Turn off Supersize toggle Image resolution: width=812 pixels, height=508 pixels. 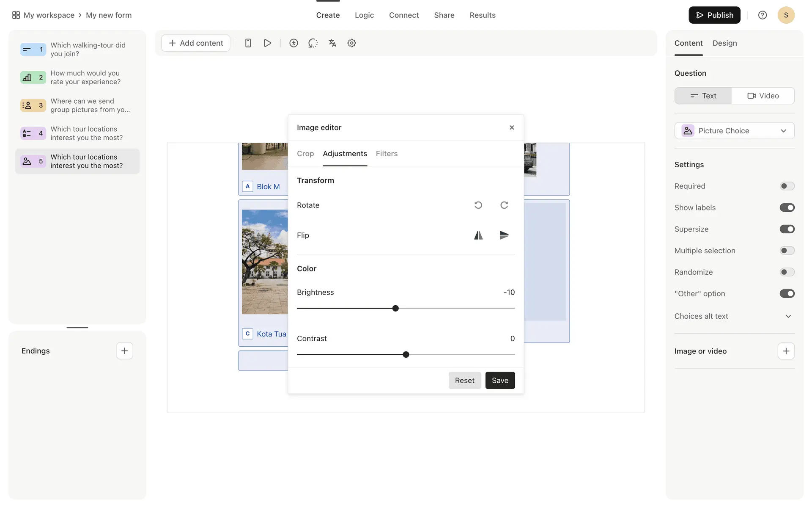pos(787,229)
